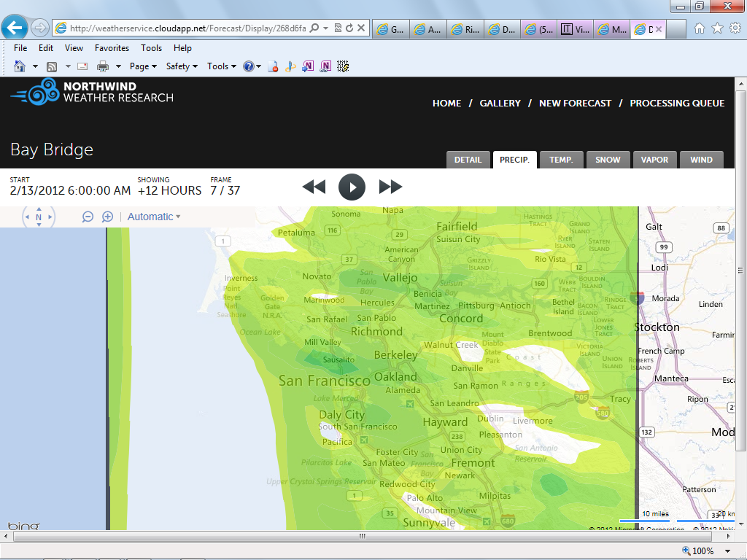Expand the Page toolbar dropdown
747x560 pixels.
coord(143,66)
